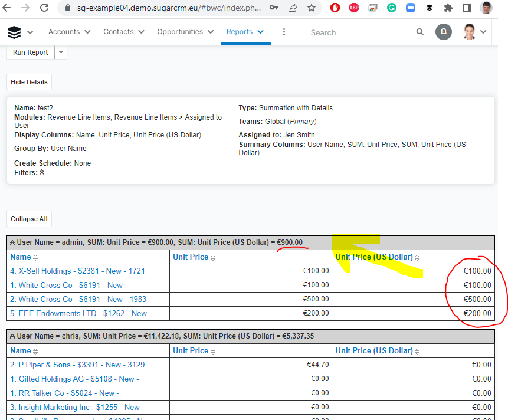
Task: Click the user profile avatar
Action: [470, 32]
